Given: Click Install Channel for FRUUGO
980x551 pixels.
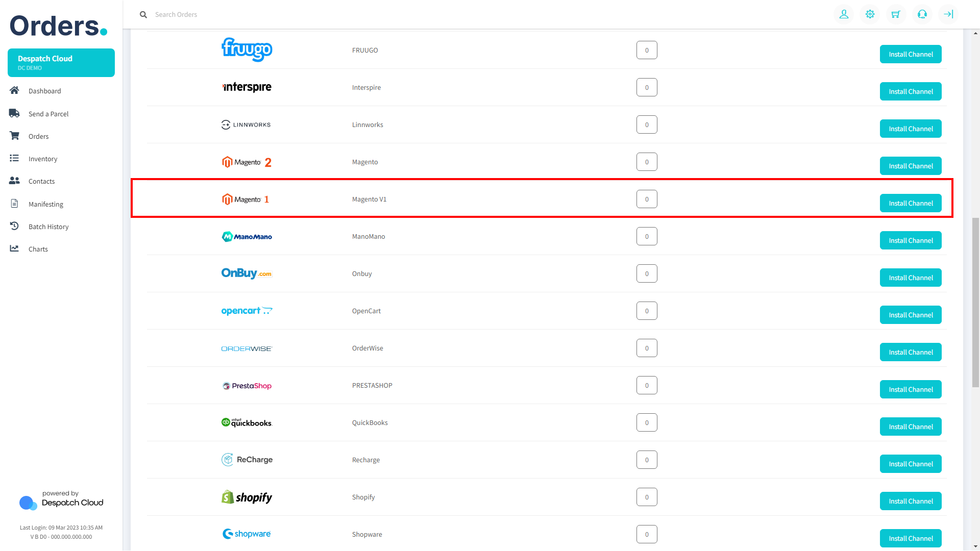Looking at the screenshot, I should pos(911,54).
